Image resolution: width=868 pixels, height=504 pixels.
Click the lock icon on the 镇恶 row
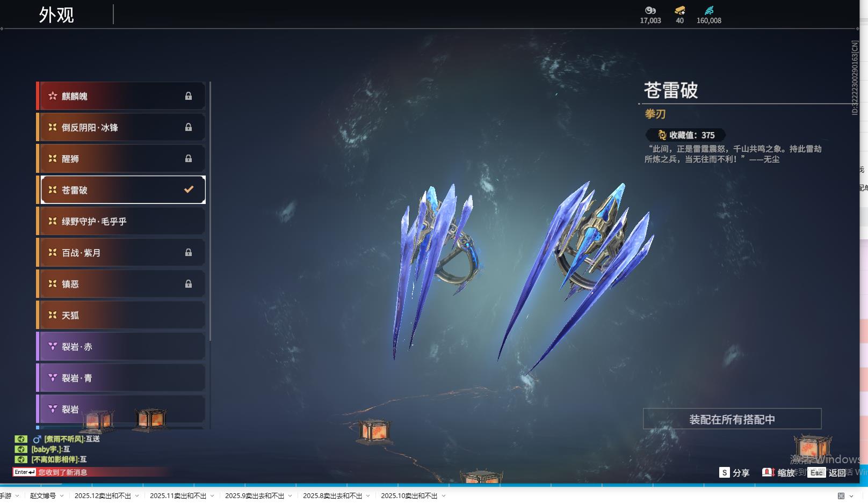point(189,283)
